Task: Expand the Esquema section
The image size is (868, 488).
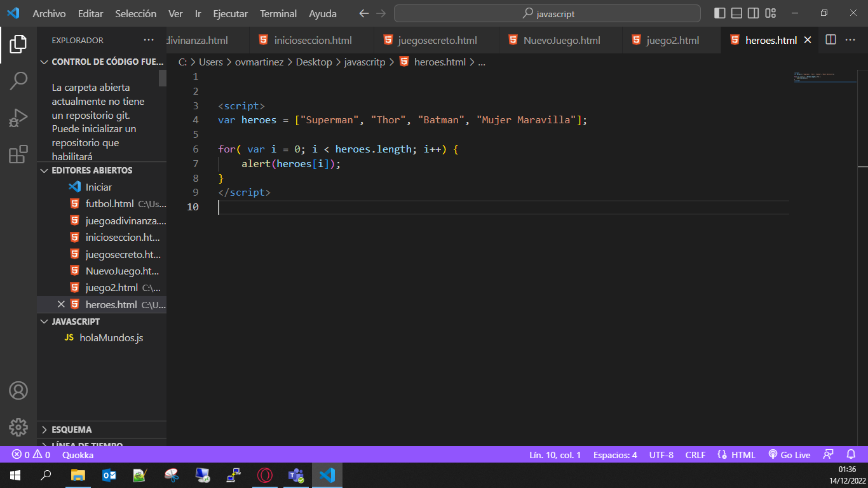Action: 102,430
